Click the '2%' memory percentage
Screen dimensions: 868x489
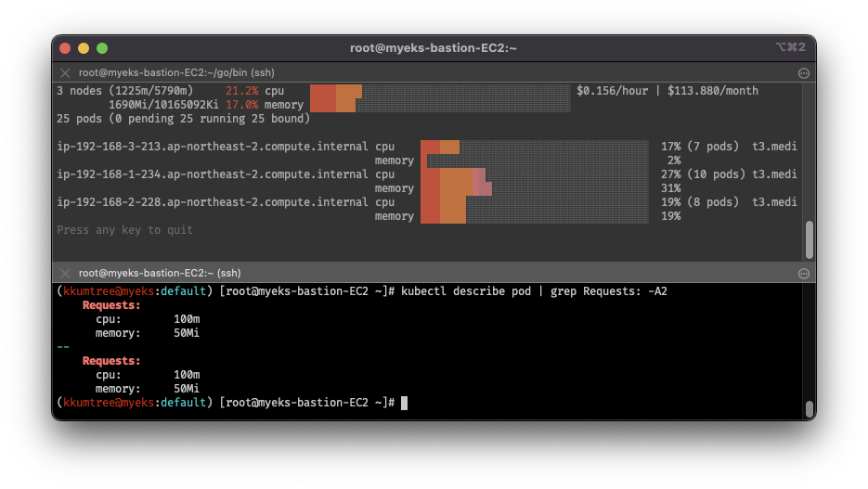point(674,161)
